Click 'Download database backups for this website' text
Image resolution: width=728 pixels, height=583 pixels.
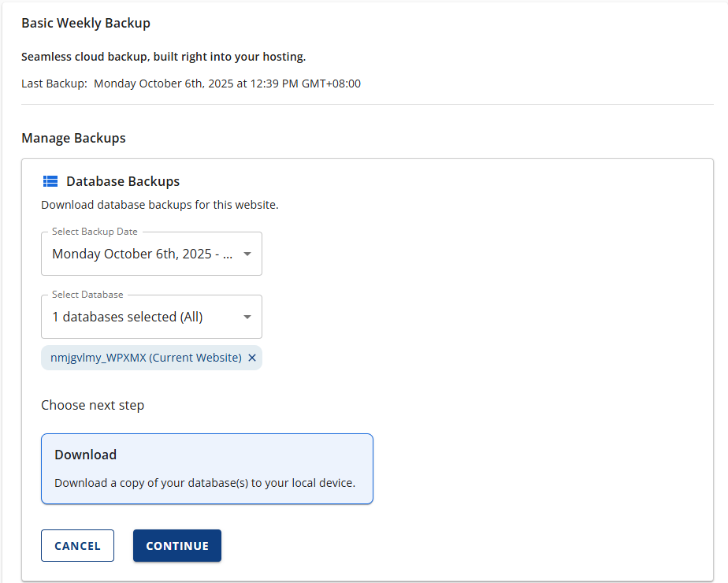pos(160,205)
